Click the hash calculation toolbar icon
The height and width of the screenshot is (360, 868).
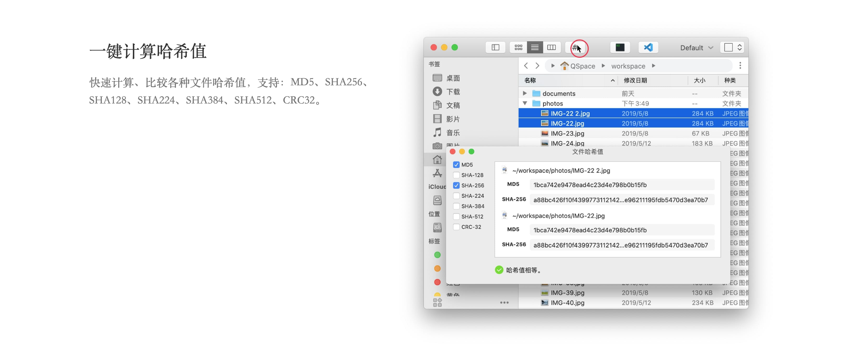pyautogui.click(x=576, y=48)
